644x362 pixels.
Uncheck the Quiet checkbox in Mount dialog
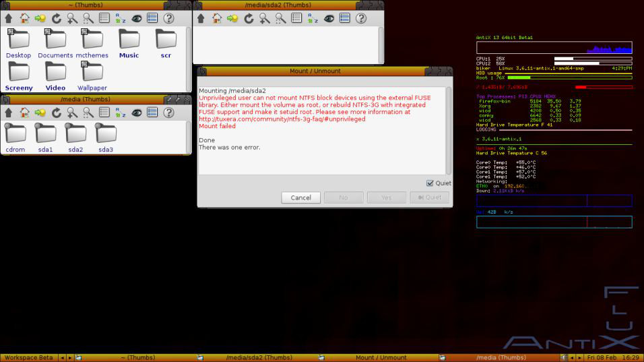(x=430, y=183)
